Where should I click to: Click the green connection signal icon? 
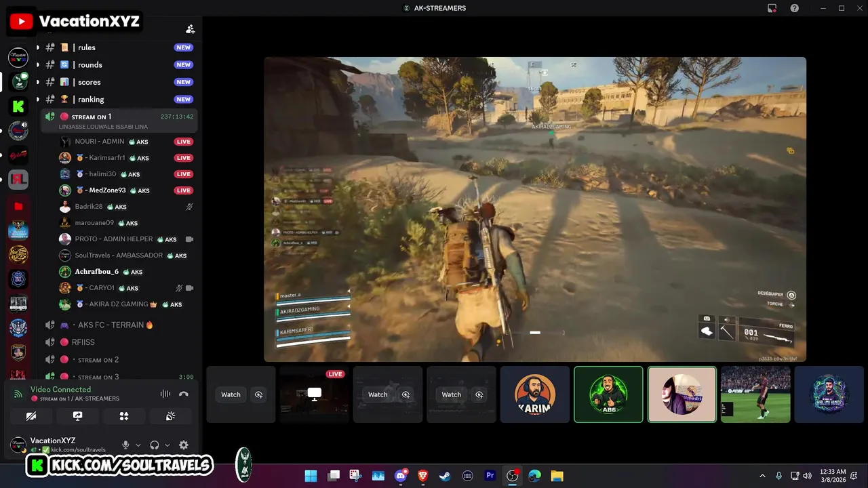click(x=18, y=394)
